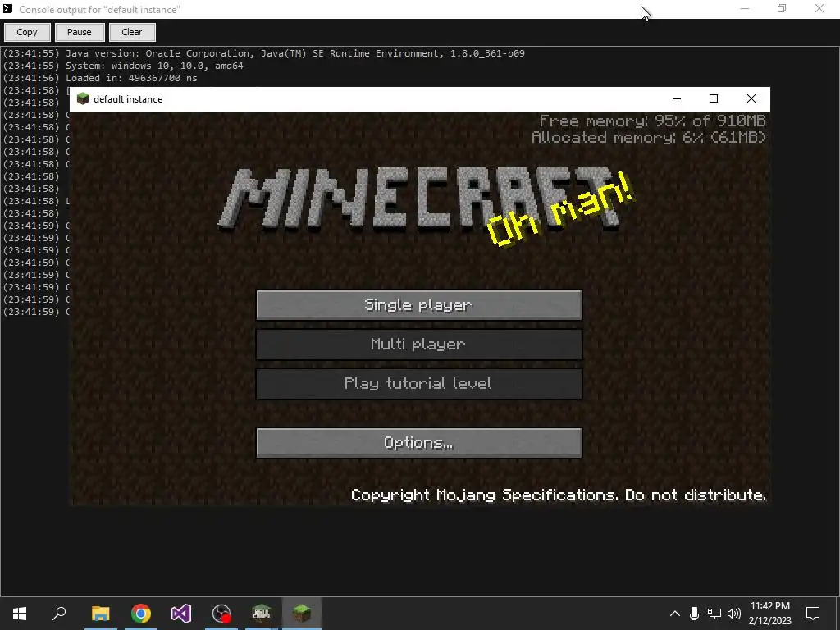Open the Options... menu
This screenshot has height=630, width=840.
click(419, 442)
